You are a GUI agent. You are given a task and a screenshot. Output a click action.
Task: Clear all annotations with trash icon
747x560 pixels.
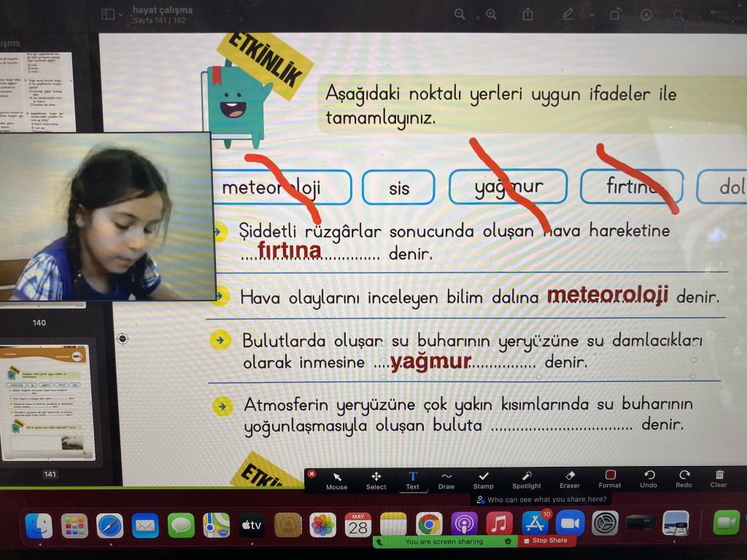[x=719, y=478]
